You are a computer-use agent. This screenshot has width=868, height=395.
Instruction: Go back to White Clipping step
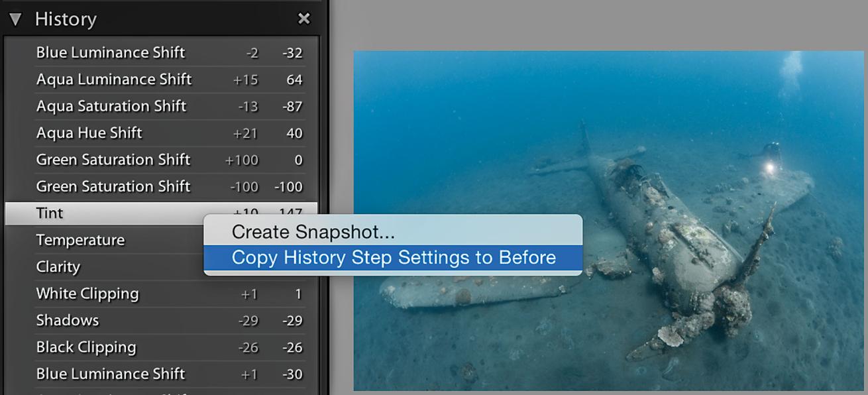(x=87, y=294)
